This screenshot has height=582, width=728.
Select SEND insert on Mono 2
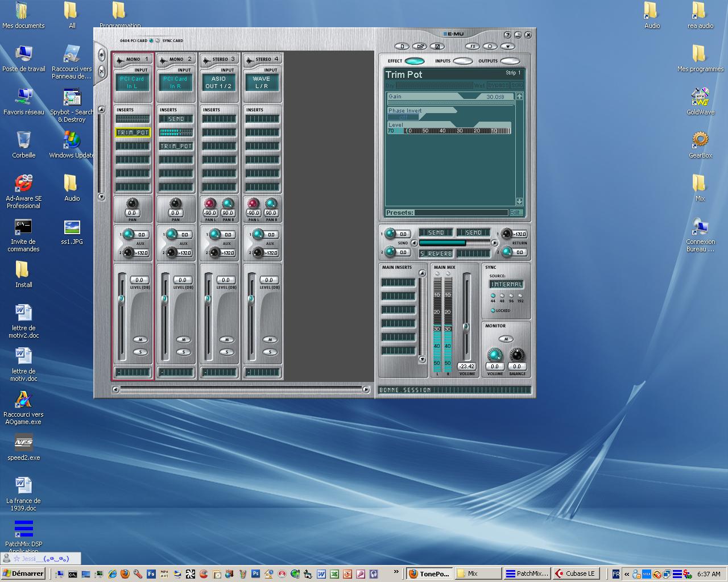tap(176, 119)
